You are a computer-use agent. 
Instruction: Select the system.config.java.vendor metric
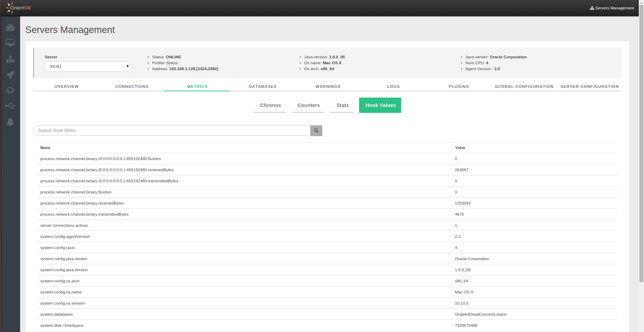[64, 259]
